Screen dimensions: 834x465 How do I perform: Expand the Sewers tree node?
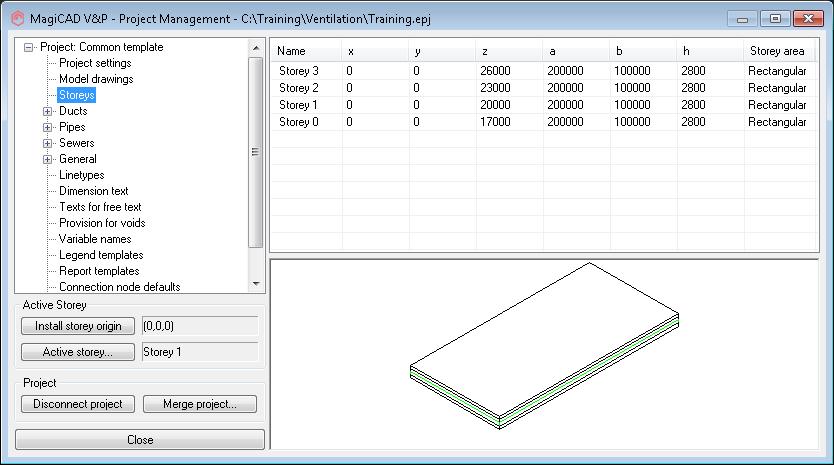[x=47, y=143]
